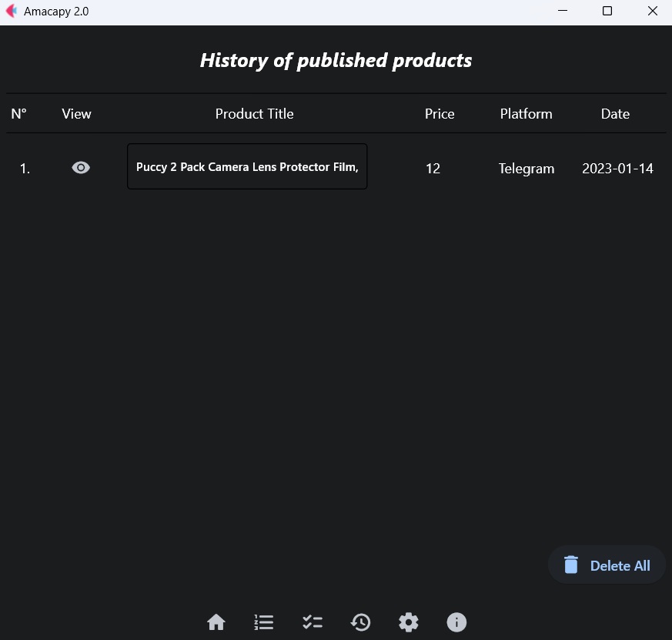Click the Amacapy logo in title bar
The image size is (672, 640).
pos(12,12)
